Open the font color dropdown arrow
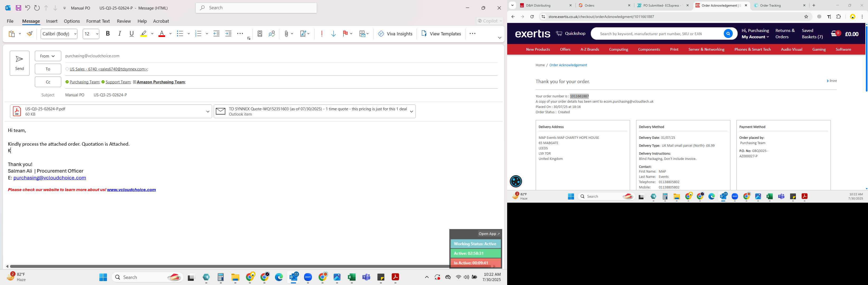Viewport: 868px width, 285px height. [x=170, y=34]
